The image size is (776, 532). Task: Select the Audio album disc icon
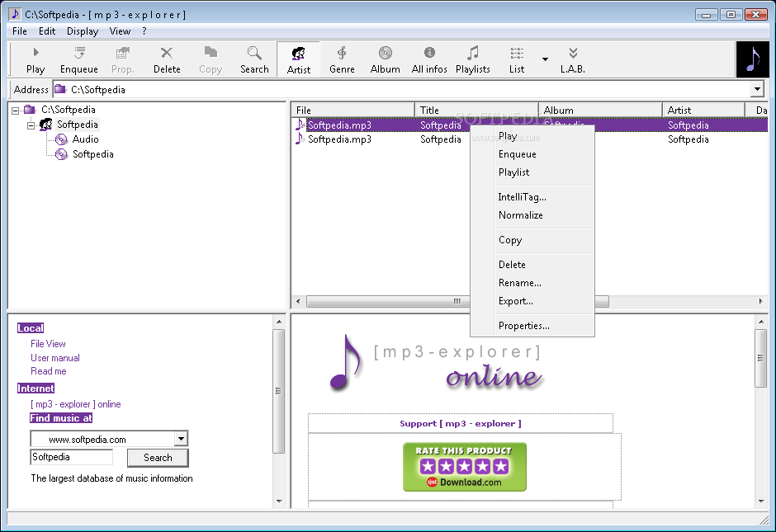coord(61,139)
